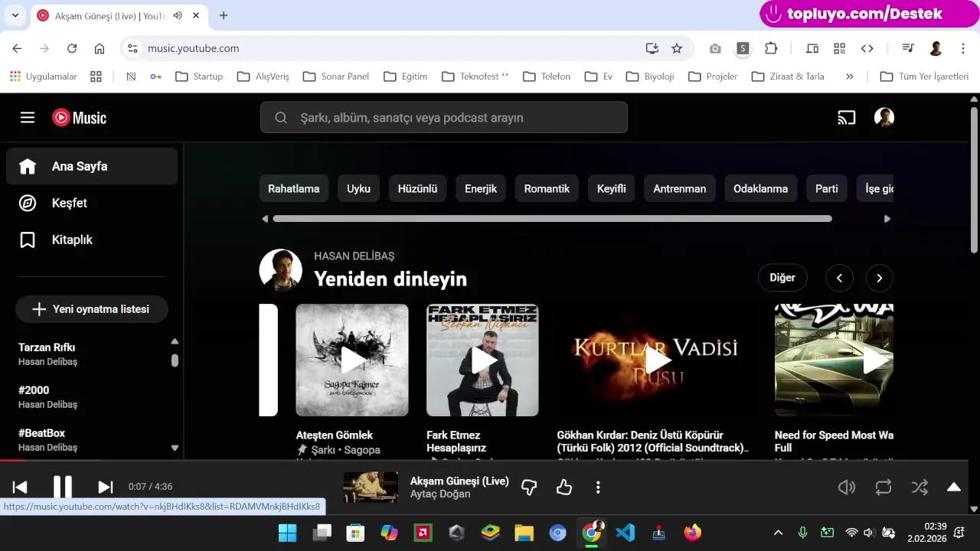Viewport: 980px width, 551px height.
Task: Open Kitaplık in sidebar
Action: pyautogui.click(x=92, y=240)
